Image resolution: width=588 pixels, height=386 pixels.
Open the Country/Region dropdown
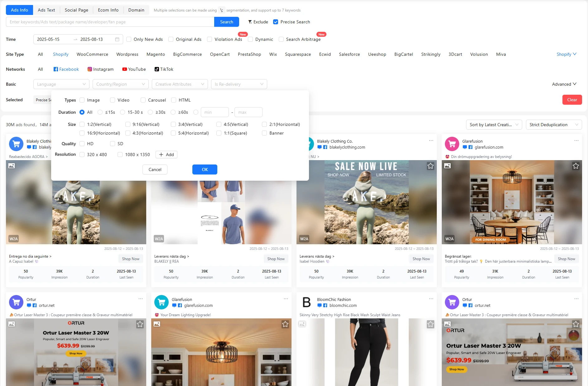(120, 84)
